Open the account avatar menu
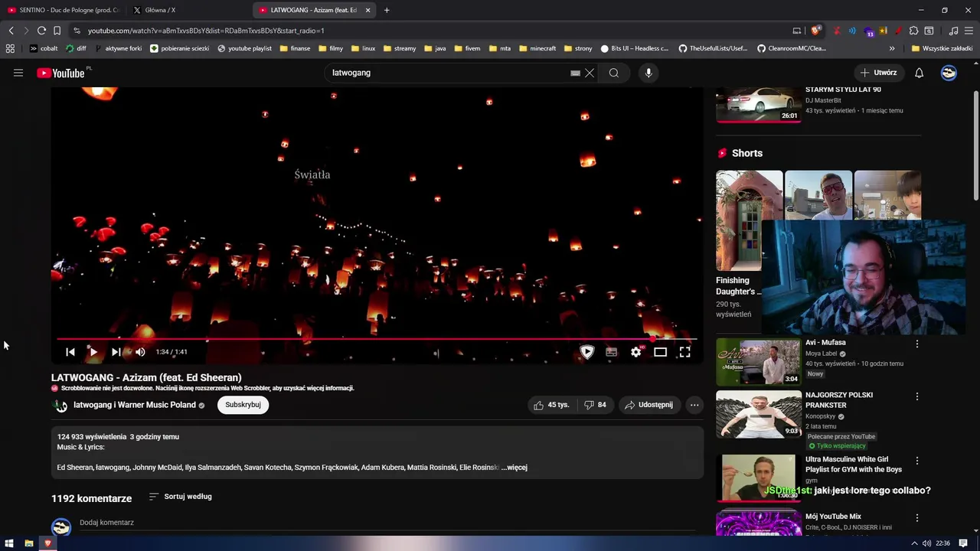Image resolution: width=980 pixels, height=551 pixels. click(x=949, y=73)
